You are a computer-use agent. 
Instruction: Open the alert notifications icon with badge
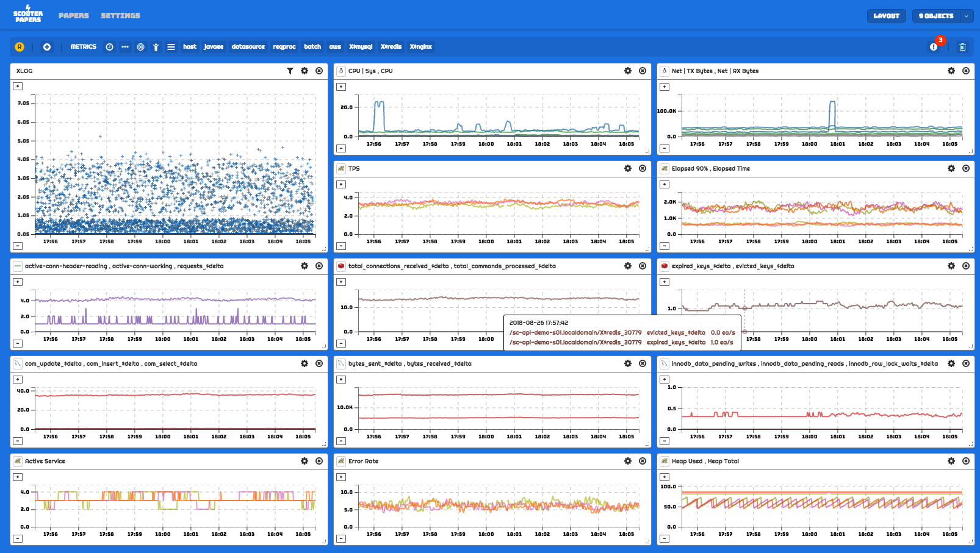(x=934, y=46)
